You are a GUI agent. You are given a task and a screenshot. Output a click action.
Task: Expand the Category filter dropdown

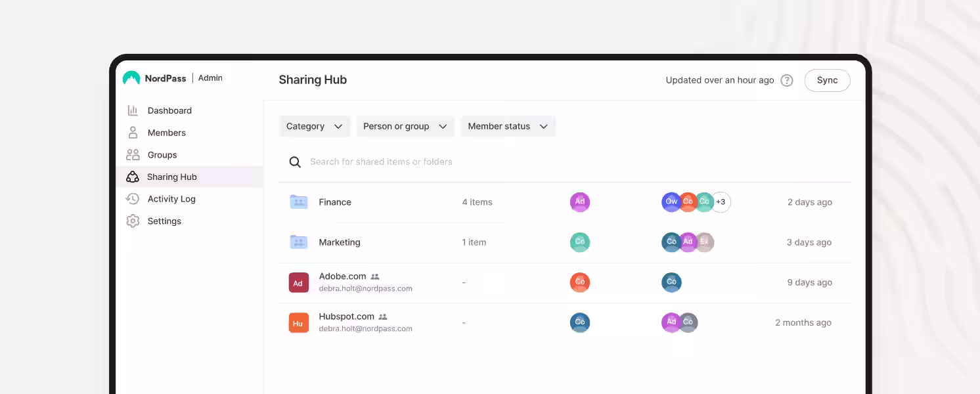(314, 126)
